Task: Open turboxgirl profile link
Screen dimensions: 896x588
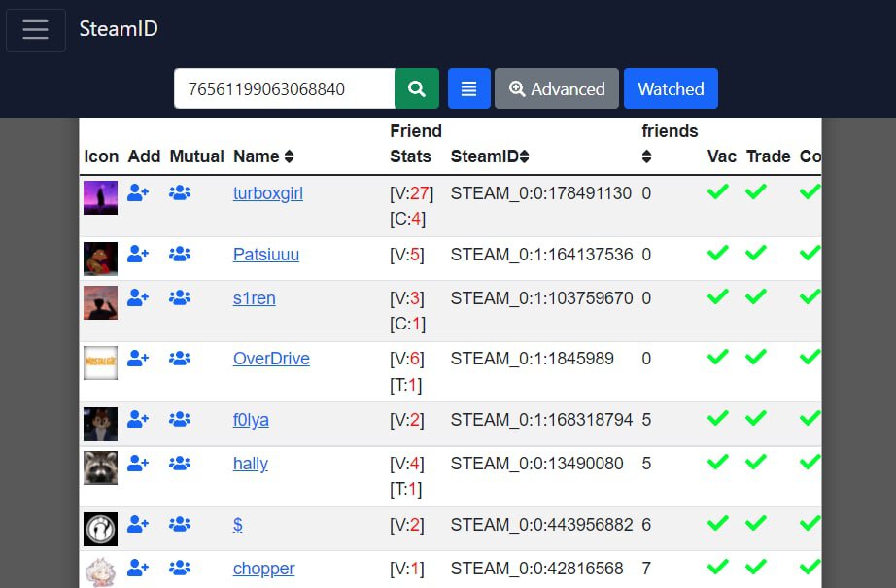Action: pyautogui.click(x=268, y=193)
